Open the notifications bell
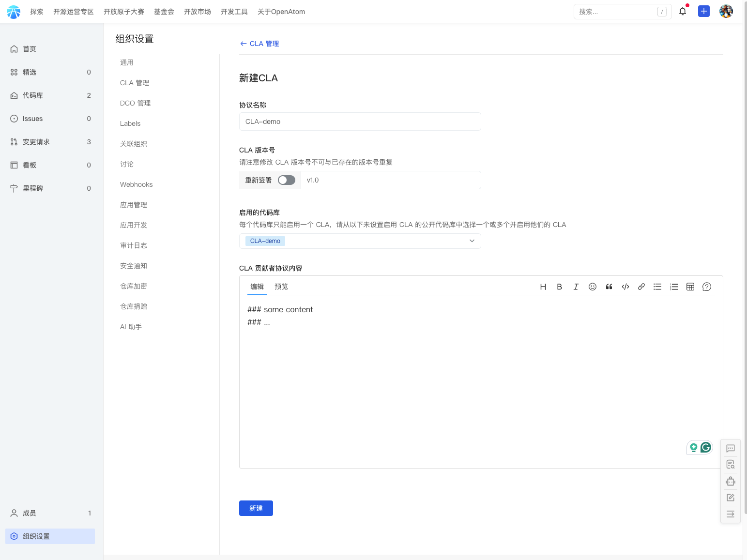This screenshot has width=747, height=560. point(683,12)
